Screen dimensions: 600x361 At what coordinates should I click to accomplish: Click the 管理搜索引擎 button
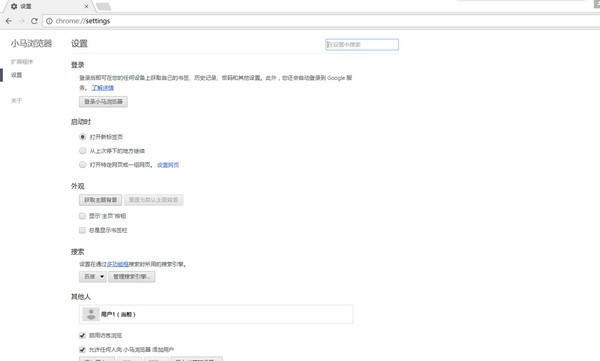click(132, 276)
